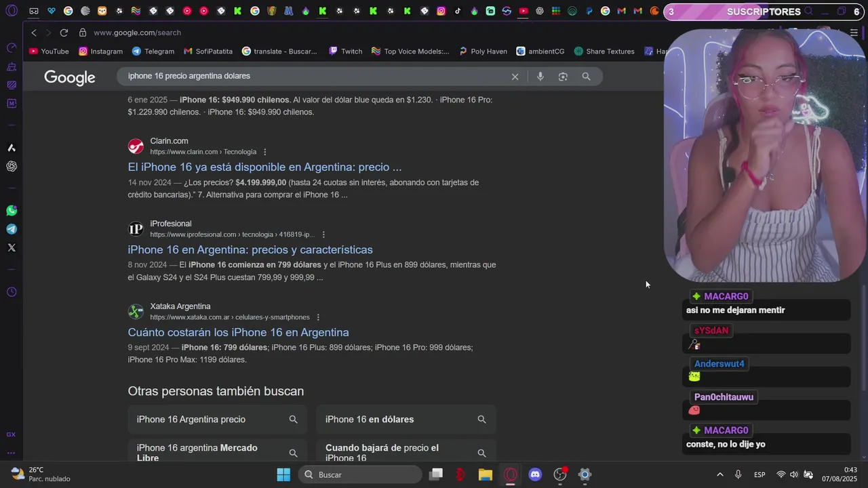868x488 pixels.
Task: Clear the Google search box with the X
Action: [x=515, y=77]
